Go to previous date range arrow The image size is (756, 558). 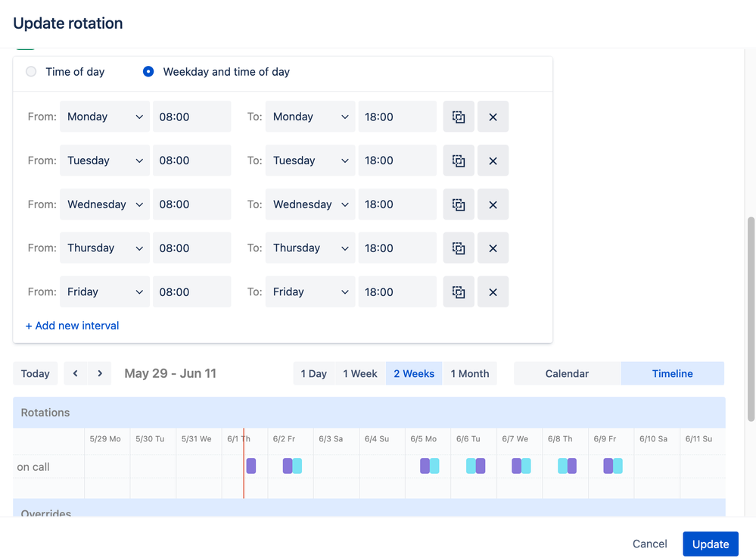pos(75,373)
